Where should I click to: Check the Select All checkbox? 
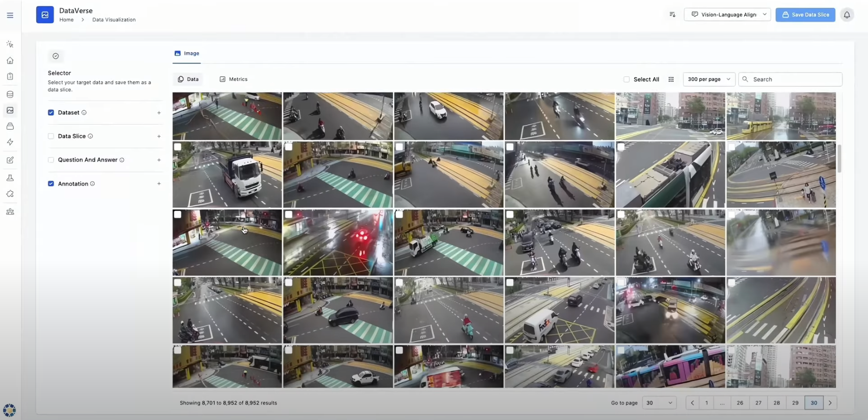click(x=626, y=80)
